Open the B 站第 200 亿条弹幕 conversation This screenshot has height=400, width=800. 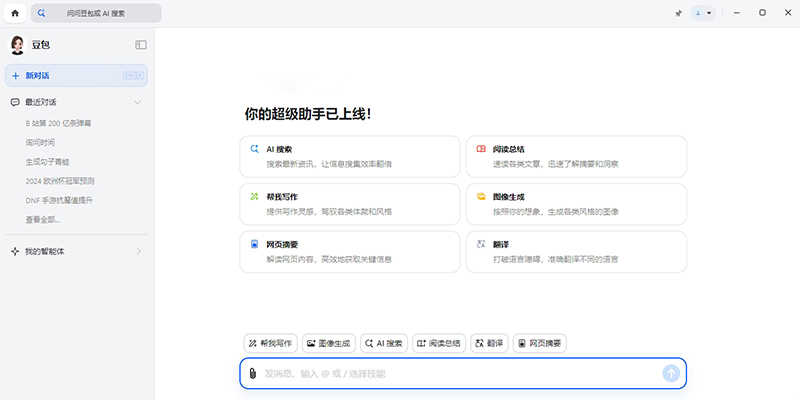[x=58, y=123]
